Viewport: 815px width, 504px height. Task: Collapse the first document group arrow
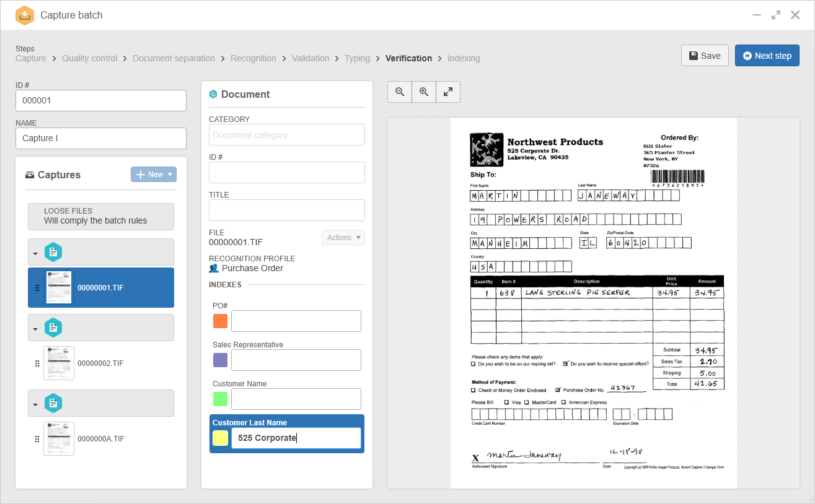click(35, 253)
